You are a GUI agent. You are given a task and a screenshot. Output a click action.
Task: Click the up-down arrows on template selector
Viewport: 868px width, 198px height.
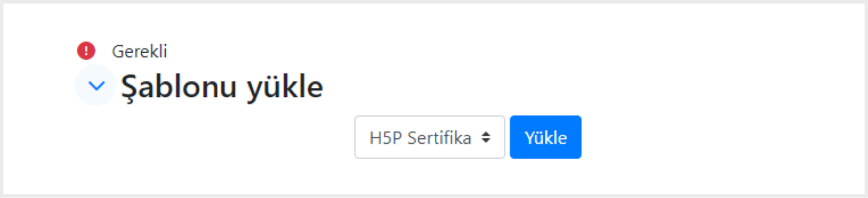click(x=486, y=137)
